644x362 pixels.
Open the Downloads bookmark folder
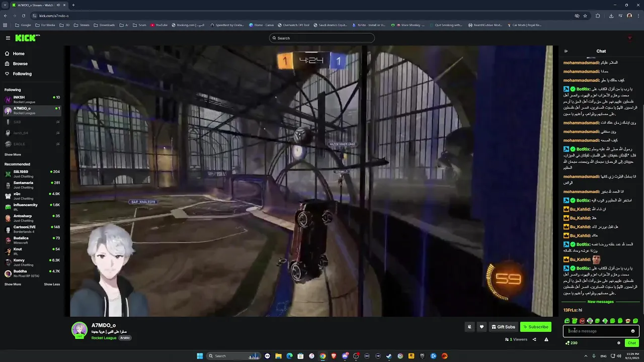click(104, 25)
